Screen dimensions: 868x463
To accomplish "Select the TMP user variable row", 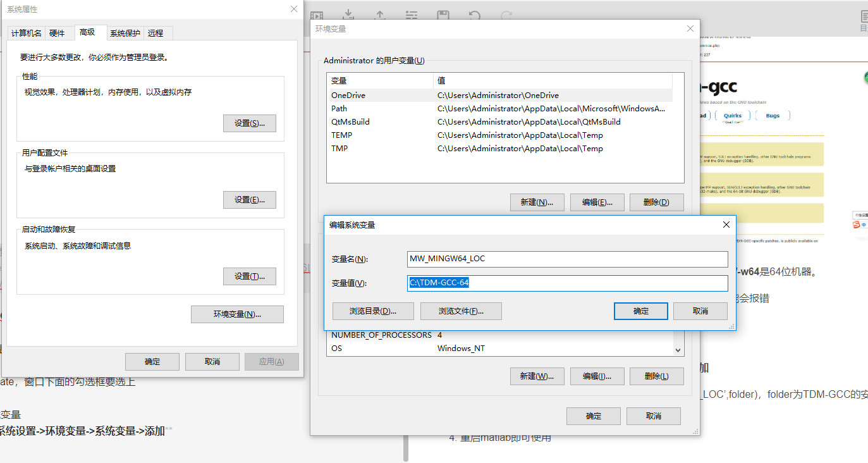I will click(499, 149).
